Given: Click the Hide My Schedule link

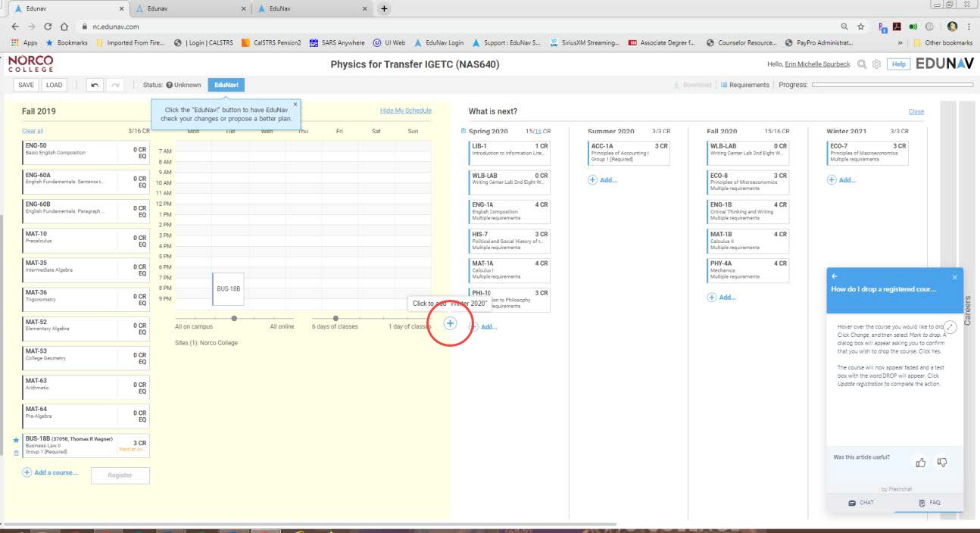Looking at the screenshot, I should (x=405, y=111).
